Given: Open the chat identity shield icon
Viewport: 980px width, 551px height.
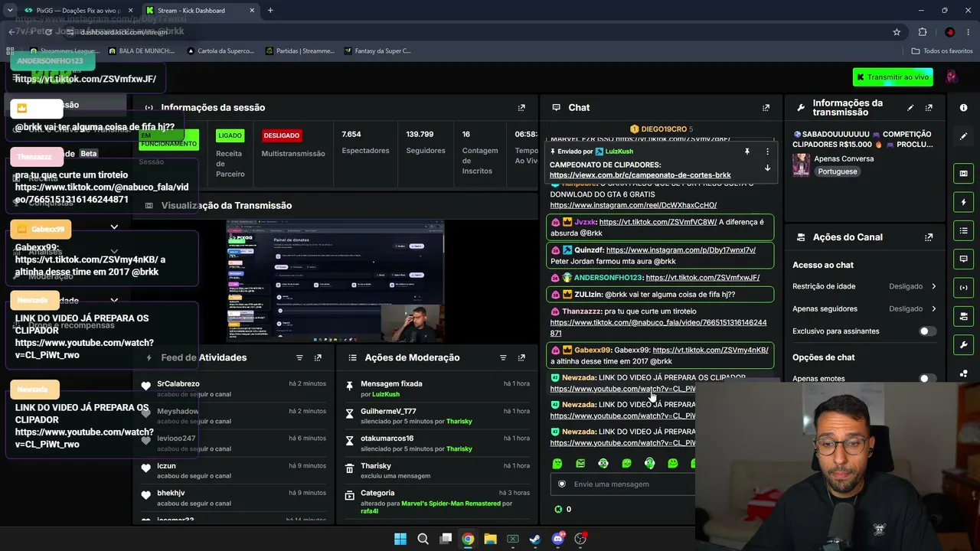Looking at the screenshot, I should (561, 484).
